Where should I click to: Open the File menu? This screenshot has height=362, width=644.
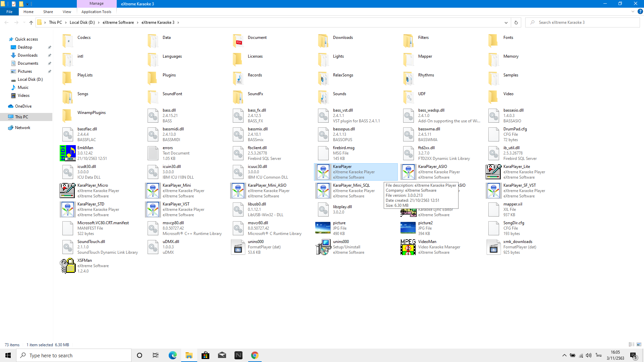click(x=9, y=12)
